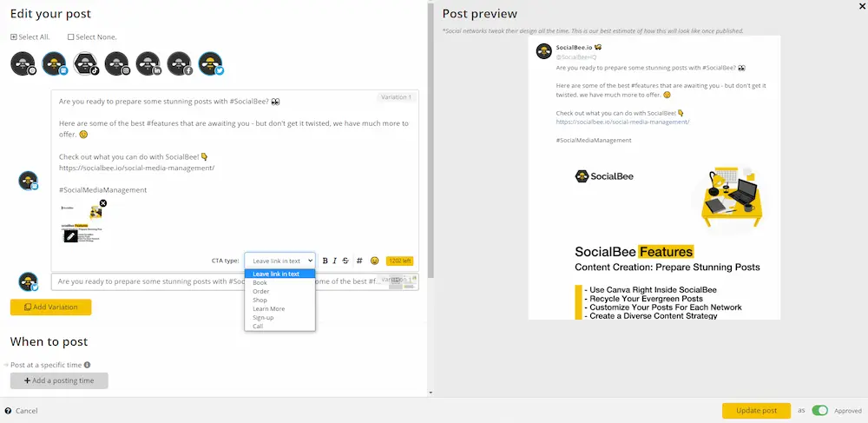Click the help icon next to Cancel
Image resolution: width=868 pixels, height=423 pixels.
8,411
